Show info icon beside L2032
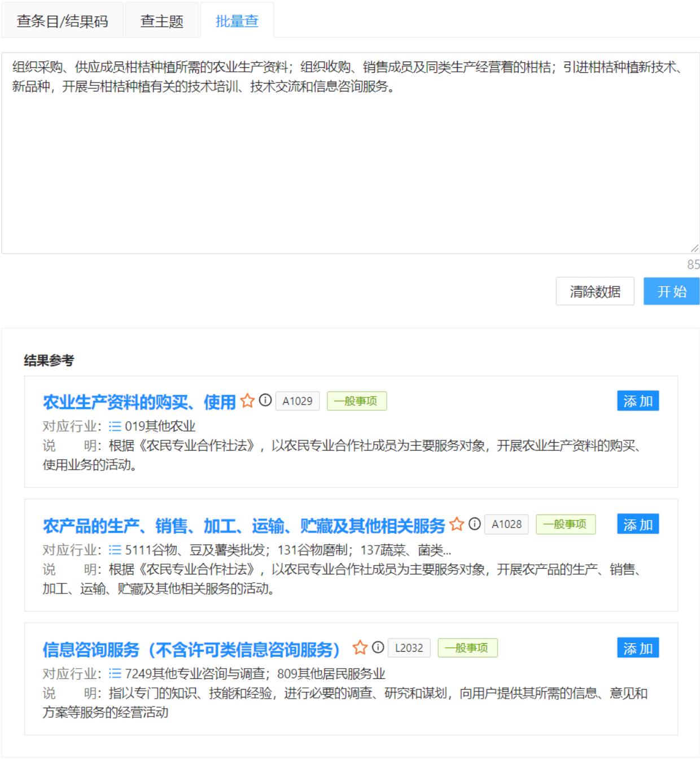The width and height of the screenshot is (700, 763). tap(378, 648)
